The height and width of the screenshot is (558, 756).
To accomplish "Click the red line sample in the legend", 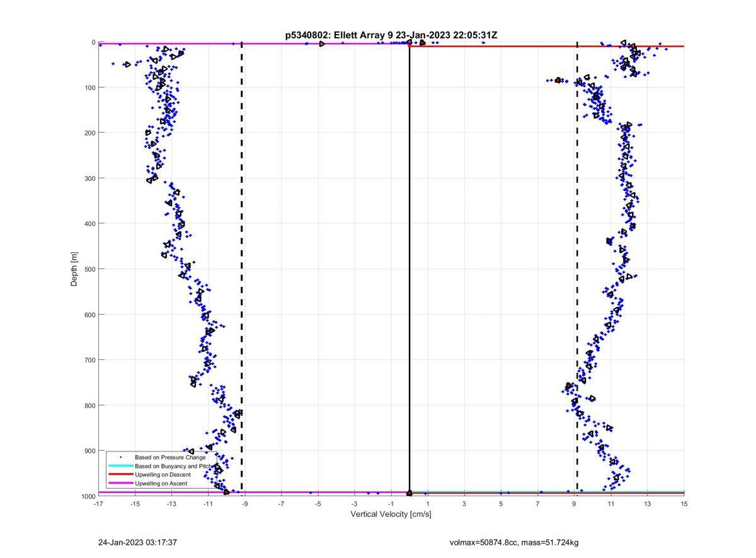I will pos(120,474).
